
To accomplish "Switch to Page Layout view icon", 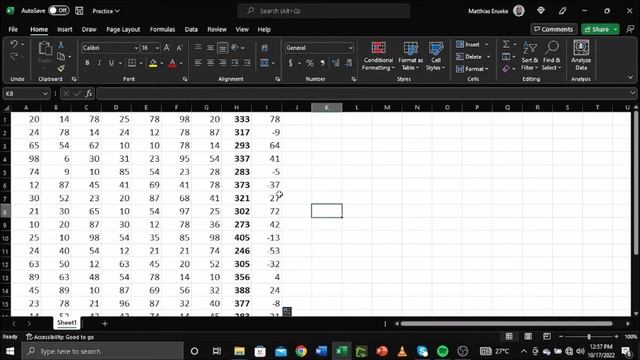I will click(528, 336).
